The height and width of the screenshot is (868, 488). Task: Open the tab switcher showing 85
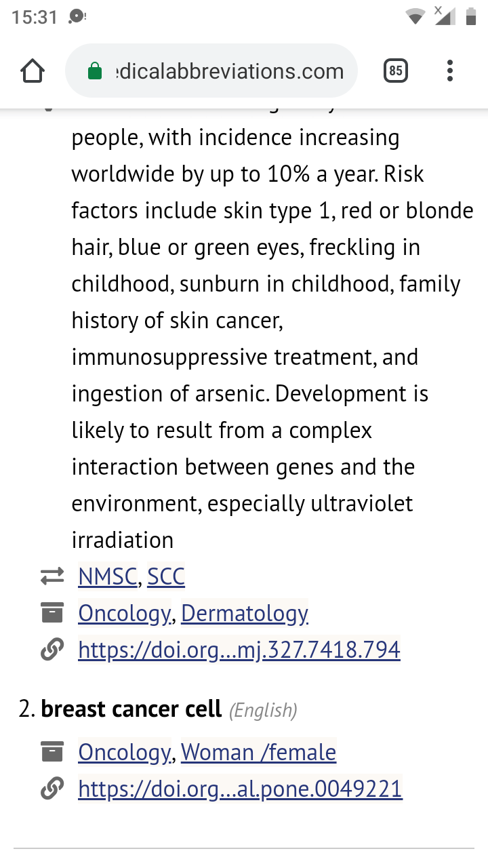[x=396, y=71]
